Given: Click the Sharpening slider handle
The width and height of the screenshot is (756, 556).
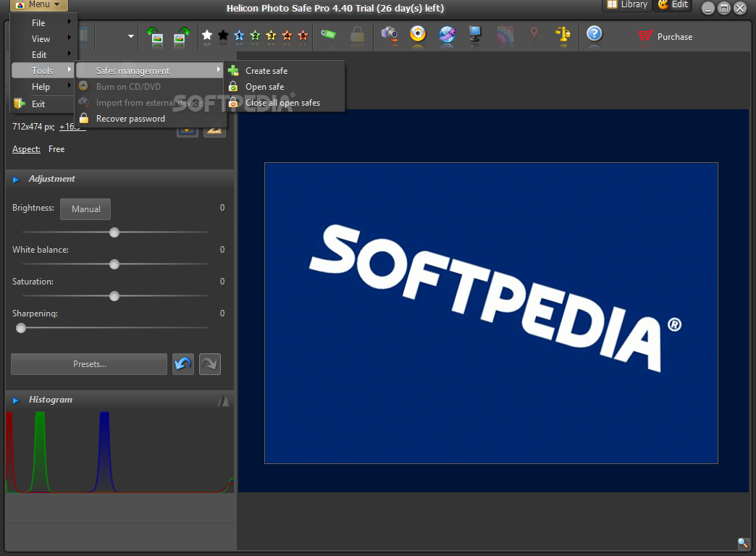Looking at the screenshot, I should click(x=21, y=328).
